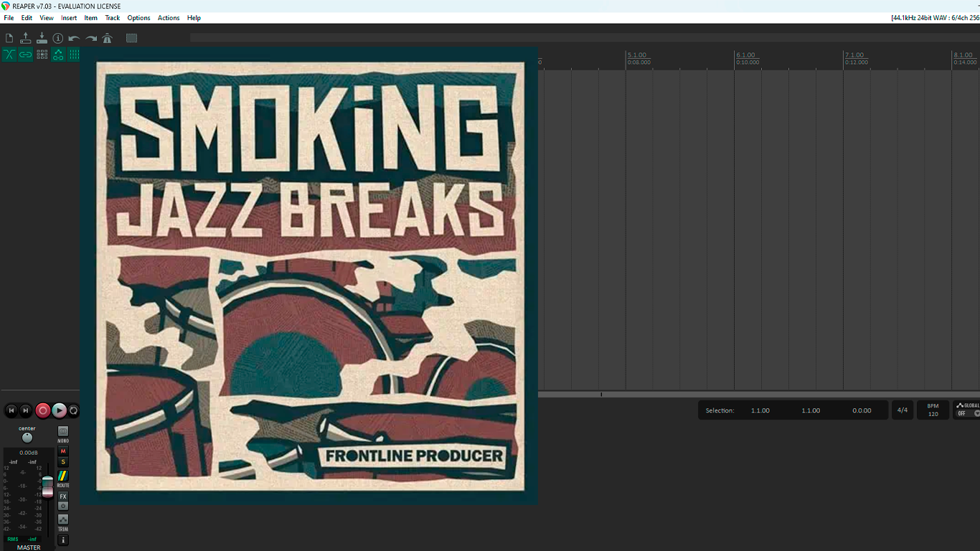Open the Edit menu

27,18
